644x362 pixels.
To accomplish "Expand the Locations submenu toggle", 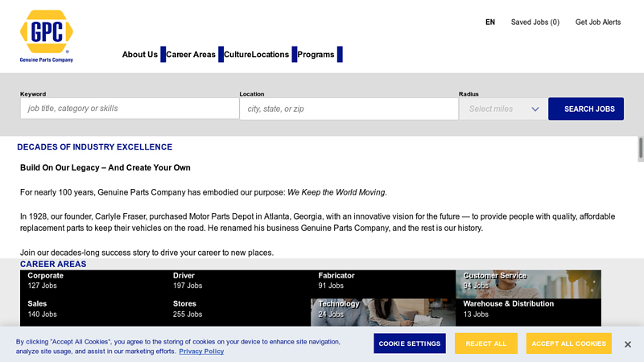I will click(295, 55).
